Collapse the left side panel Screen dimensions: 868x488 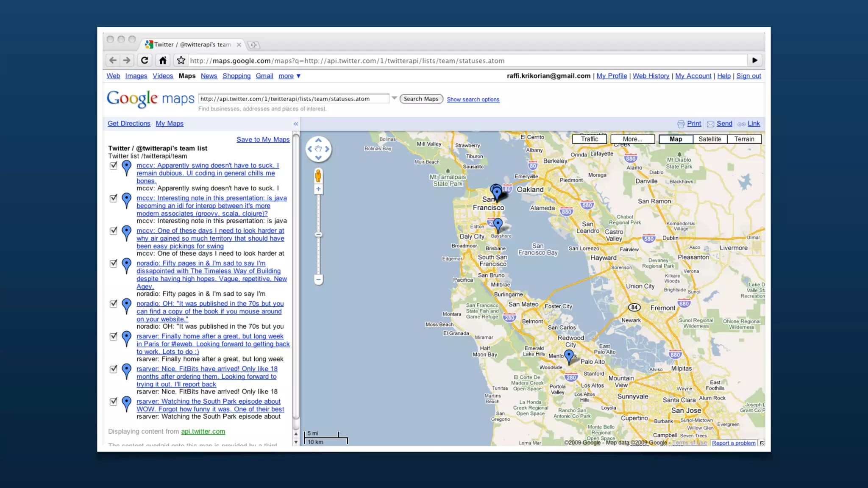pyautogui.click(x=296, y=124)
